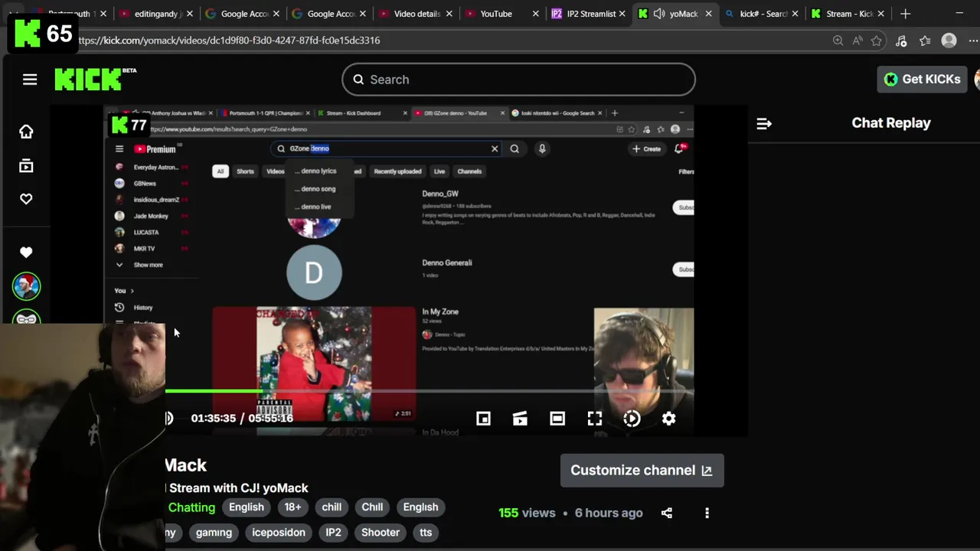Click the '155 views' count text

pyautogui.click(x=527, y=513)
